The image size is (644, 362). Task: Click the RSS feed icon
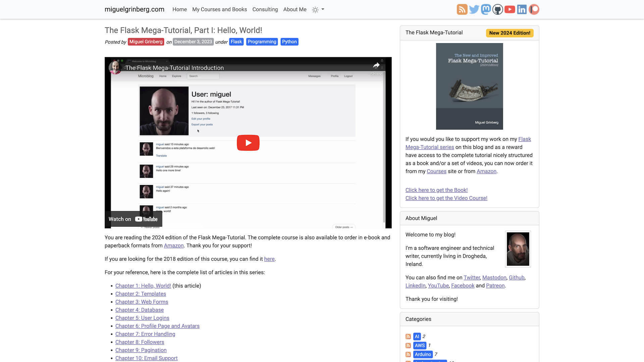462,9
